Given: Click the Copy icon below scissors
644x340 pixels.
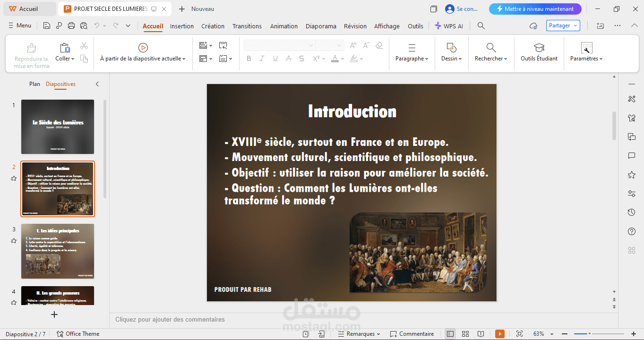Looking at the screenshot, I should pyautogui.click(x=84, y=59).
